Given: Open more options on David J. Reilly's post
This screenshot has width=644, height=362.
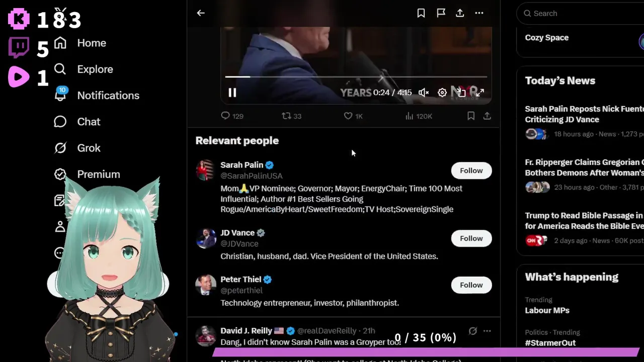Looking at the screenshot, I should (487, 331).
